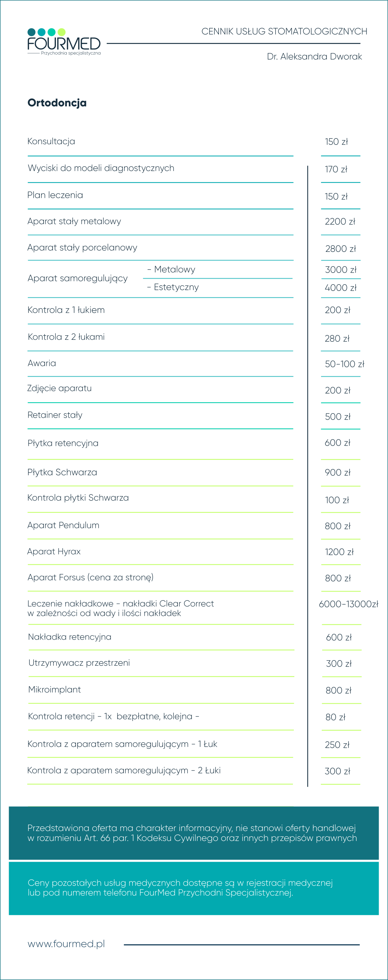The height and width of the screenshot is (980, 388).
Task: Click the Awaria service row
Action: point(194,364)
